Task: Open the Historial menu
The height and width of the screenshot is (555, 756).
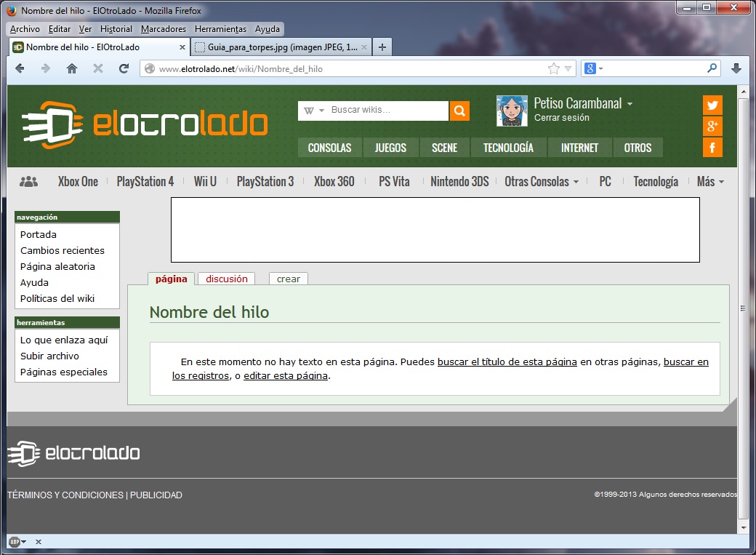Action: [x=116, y=29]
